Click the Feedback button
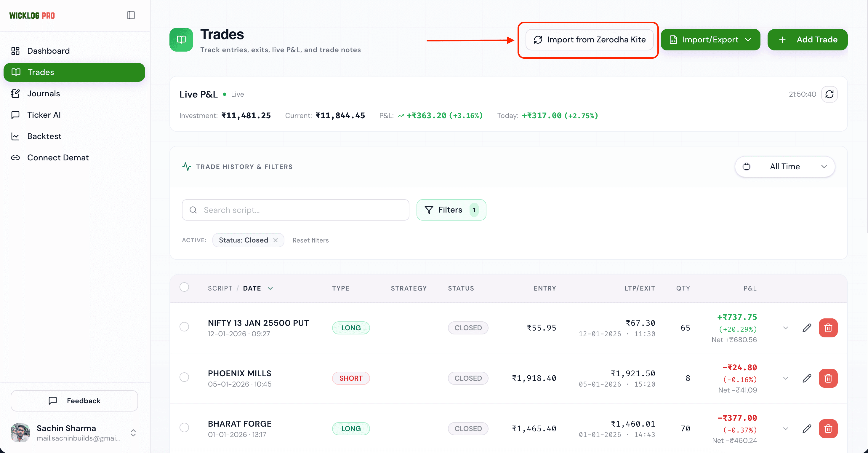Image resolution: width=868 pixels, height=453 pixels. click(x=74, y=401)
